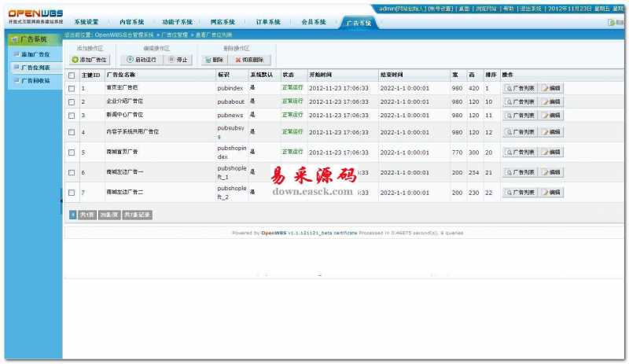Open the 会员系统 top navigation tab

tap(314, 22)
